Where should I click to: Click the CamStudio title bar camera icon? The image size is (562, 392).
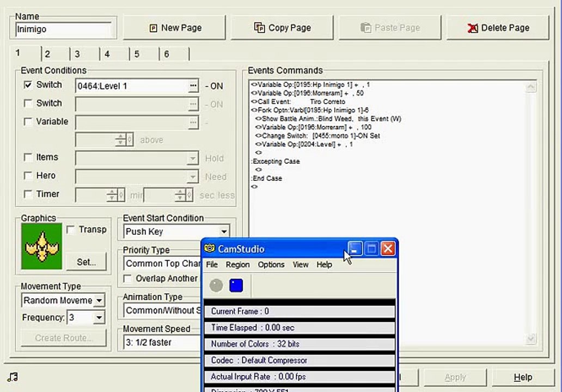point(209,248)
